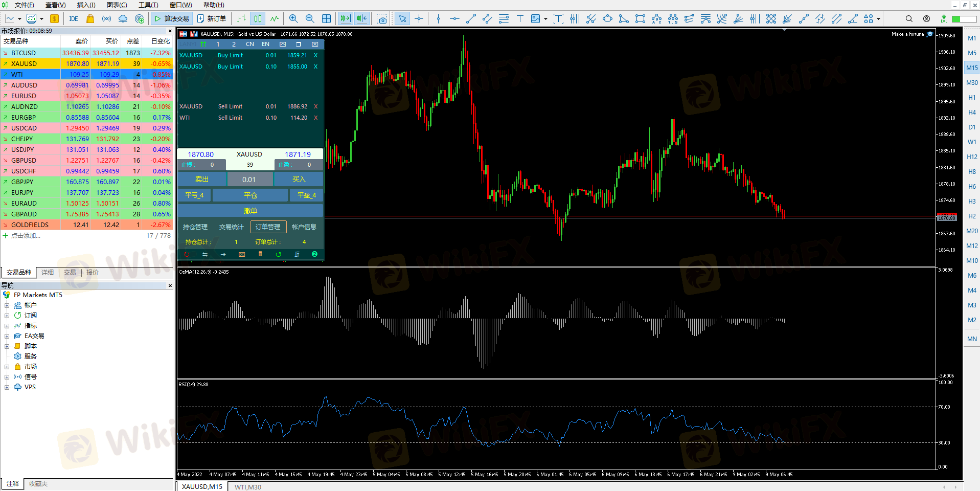This screenshot has width=980, height=491.
Task: Expand the EA交易 tree node
Action: tap(7, 336)
